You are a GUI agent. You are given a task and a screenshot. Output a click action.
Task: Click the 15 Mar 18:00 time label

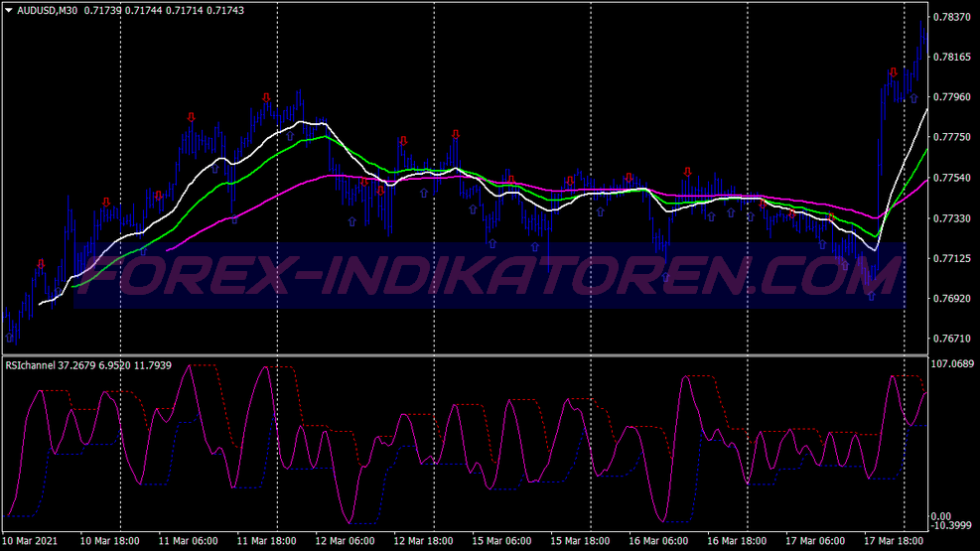coord(580,541)
